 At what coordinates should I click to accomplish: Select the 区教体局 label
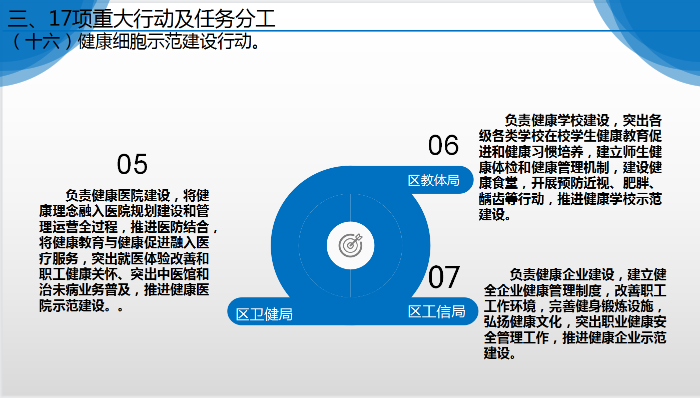[433, 180]
